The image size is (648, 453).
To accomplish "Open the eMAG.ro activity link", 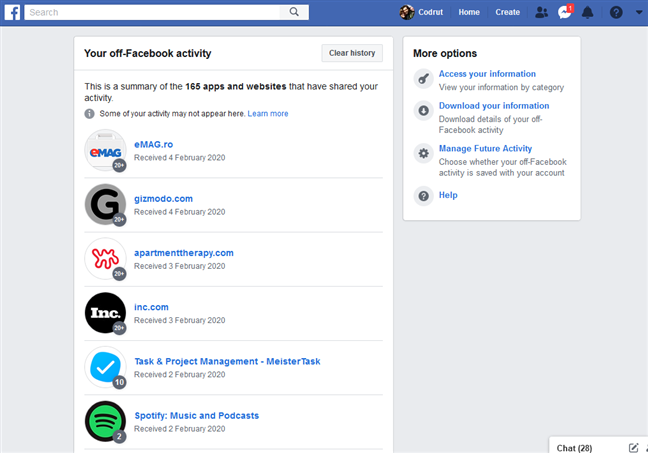I will (153, 145).
